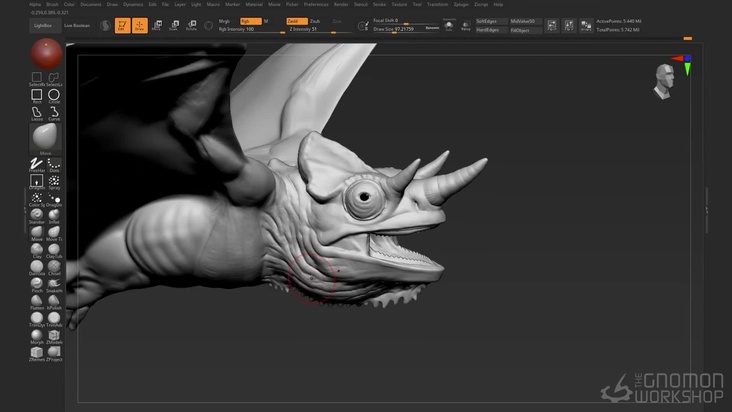Screen dimensions: 732x412
Task: Open the Preferences menu
Action: 315,4
